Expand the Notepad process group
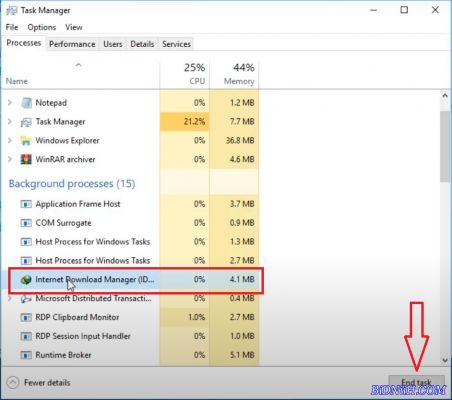The width and height of the screenshot is (452, 400). (x=10, y=103)
